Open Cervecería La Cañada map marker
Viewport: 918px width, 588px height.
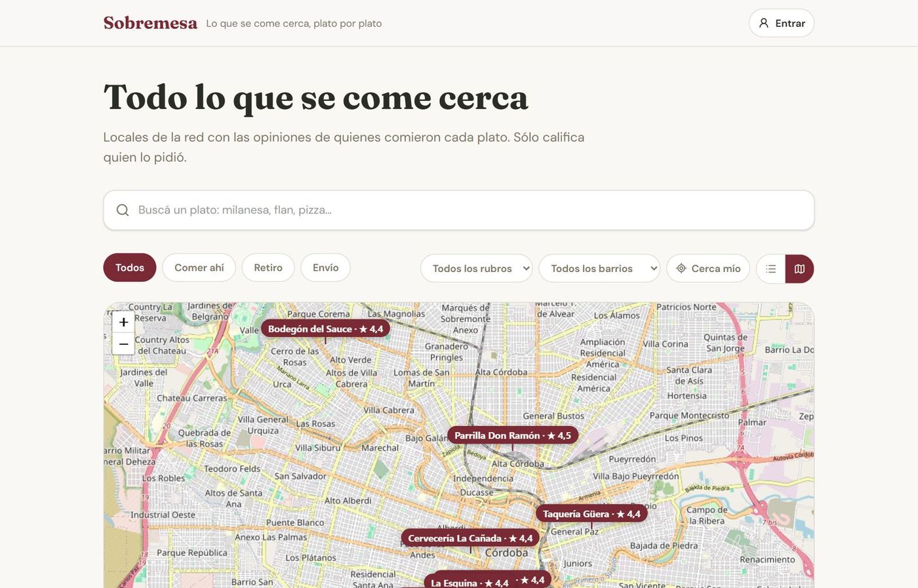coord(470,538)
